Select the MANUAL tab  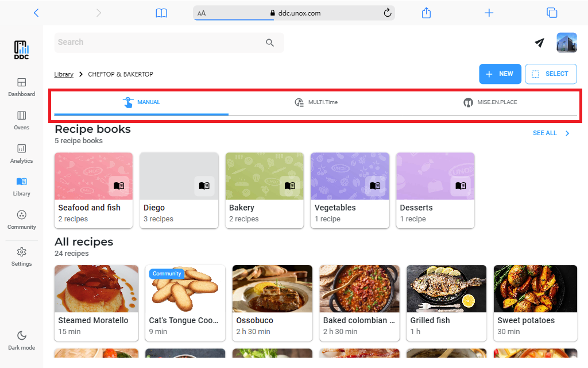141,102
